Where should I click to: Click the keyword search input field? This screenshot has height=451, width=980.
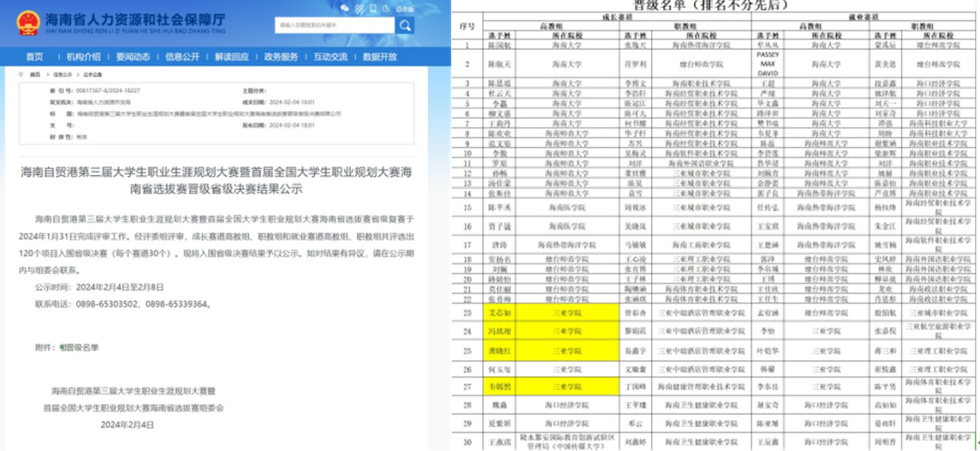334,25
